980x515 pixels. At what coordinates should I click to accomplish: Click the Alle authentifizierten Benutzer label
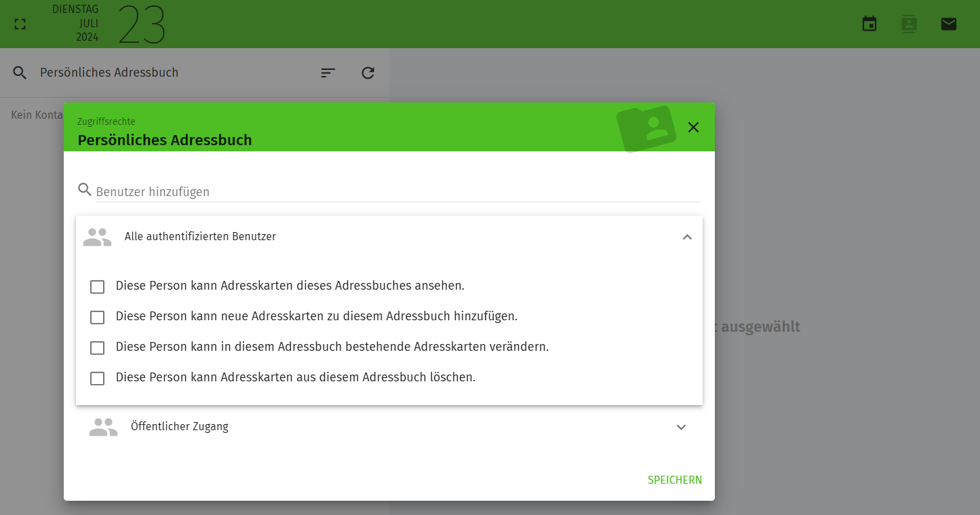(200, 237)
